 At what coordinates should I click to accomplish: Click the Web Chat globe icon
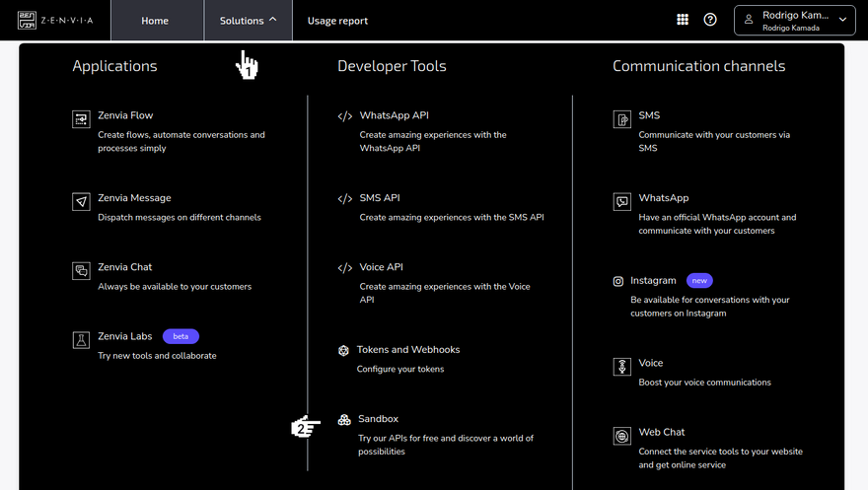click(x=621, y=436)
